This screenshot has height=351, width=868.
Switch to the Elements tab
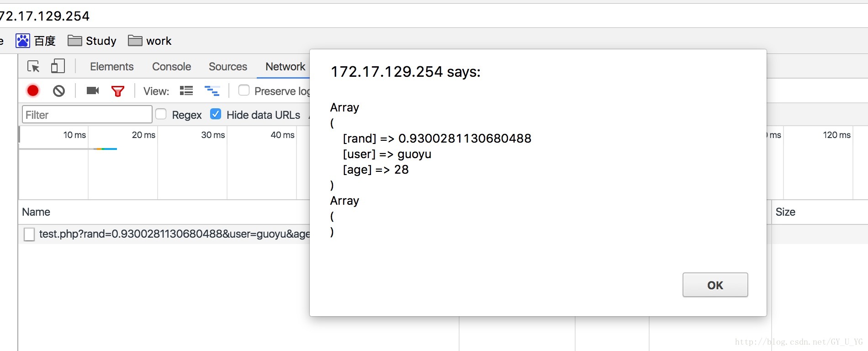point(112,67)
